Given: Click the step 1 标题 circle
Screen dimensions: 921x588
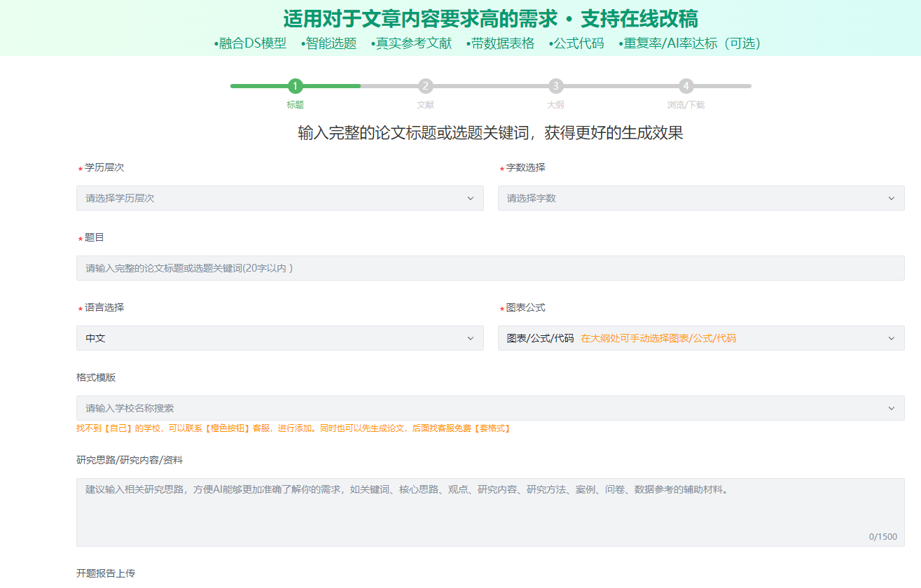Looking at the screenshot, I should coord(296,86).
